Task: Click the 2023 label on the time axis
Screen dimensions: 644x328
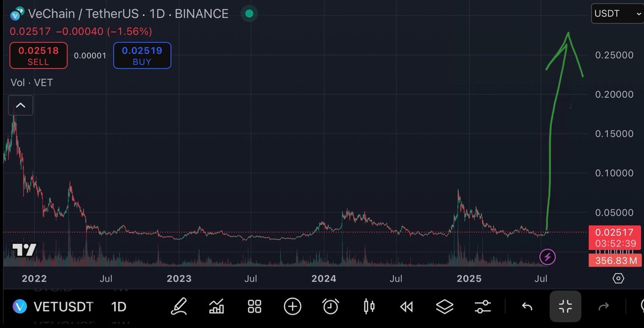Action: pos(179,278)
